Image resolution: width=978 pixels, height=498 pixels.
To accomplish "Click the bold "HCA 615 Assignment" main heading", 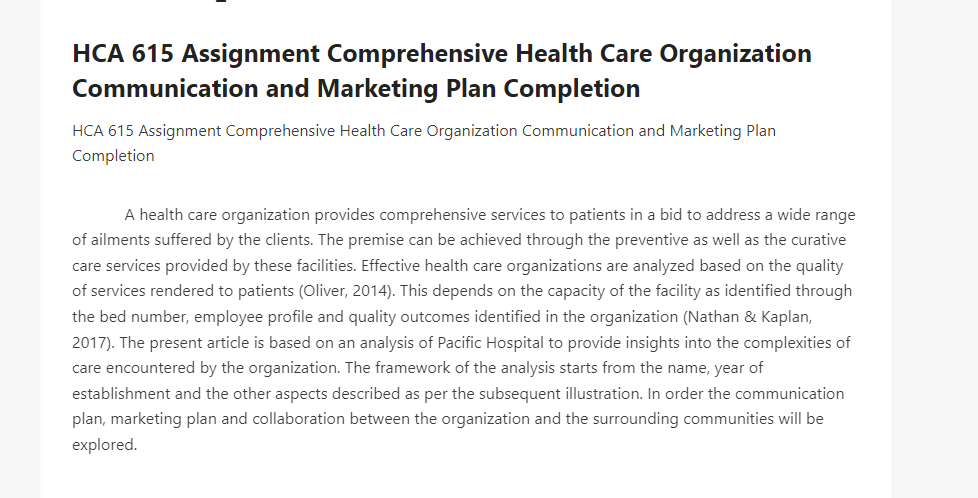I will [442, 71].
